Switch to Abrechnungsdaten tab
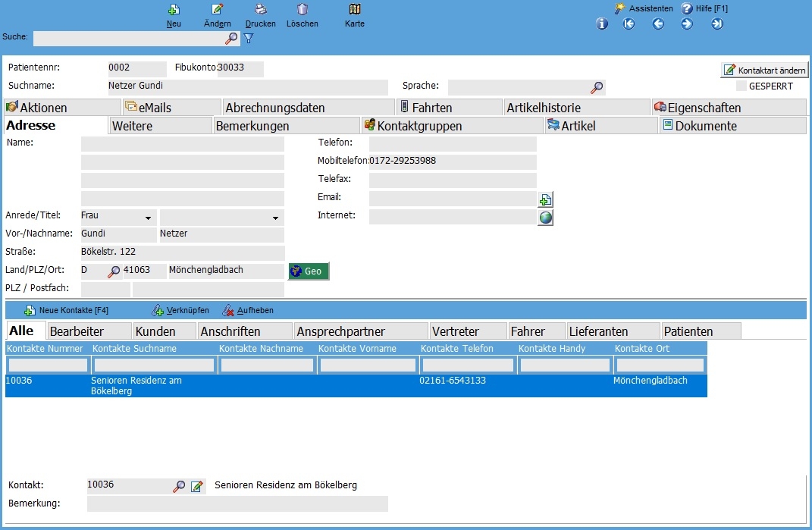The width and height of the screenshot is (812, 530). pyautogui.click(x=309, y=107)
